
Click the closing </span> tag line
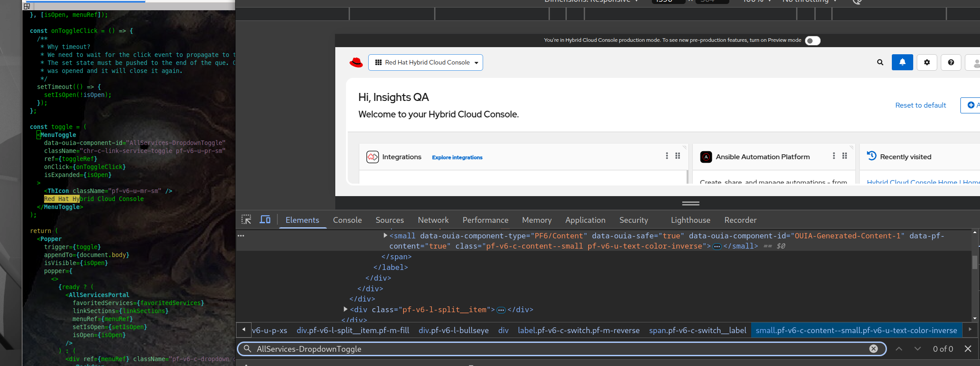[396, 257]
